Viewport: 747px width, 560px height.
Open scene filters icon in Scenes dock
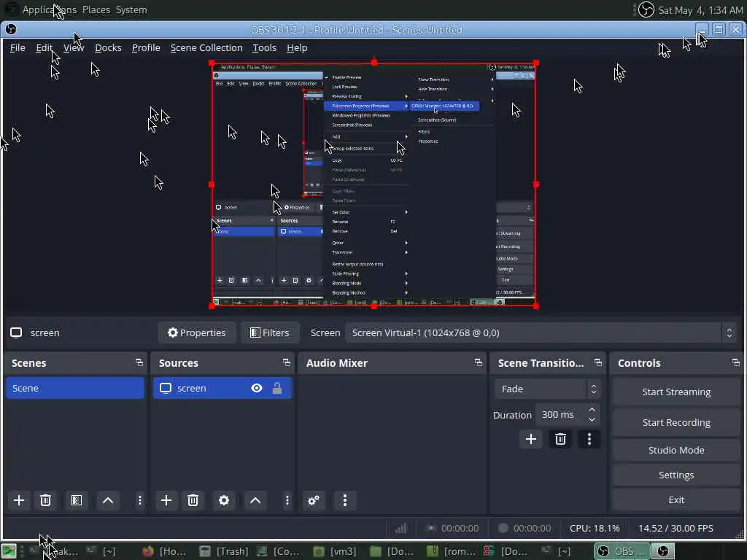[77, 500]
